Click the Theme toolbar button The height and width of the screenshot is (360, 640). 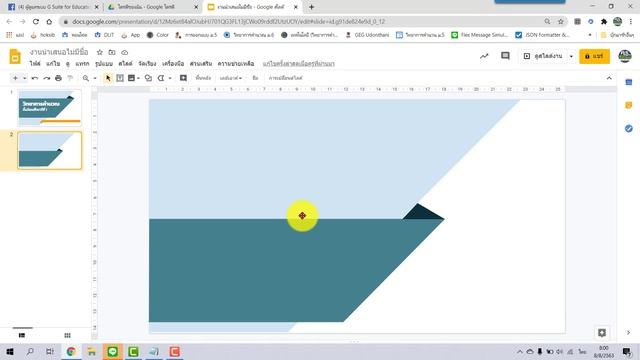tap(255, 78)
